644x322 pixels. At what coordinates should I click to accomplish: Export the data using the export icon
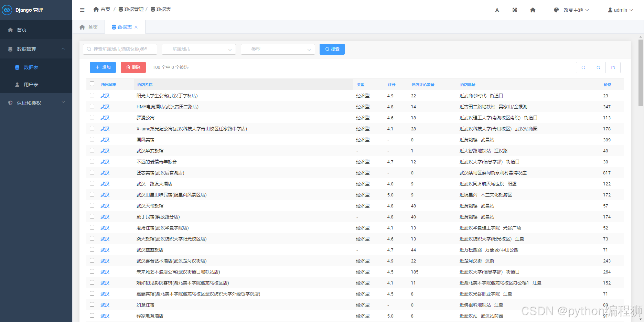613,67
